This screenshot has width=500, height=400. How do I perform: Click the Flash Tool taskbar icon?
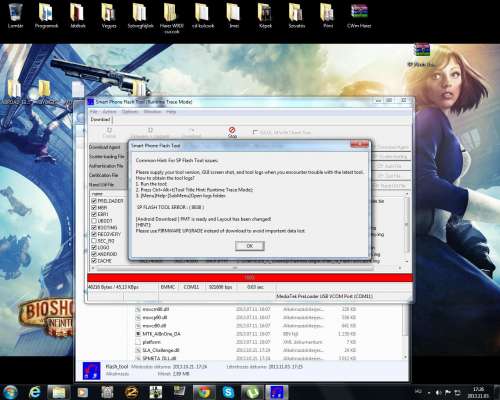point(277,392)
